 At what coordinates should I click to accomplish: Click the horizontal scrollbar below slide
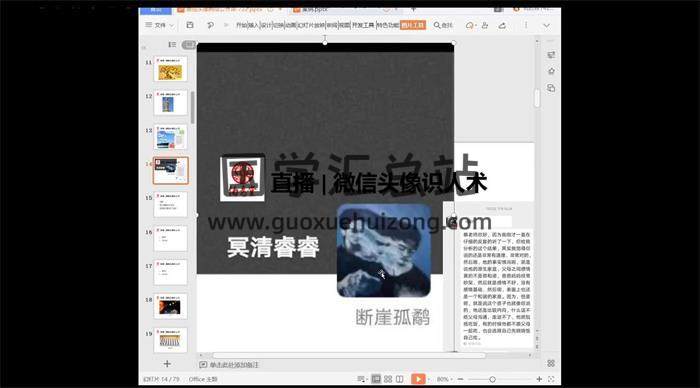coord(349,355)
